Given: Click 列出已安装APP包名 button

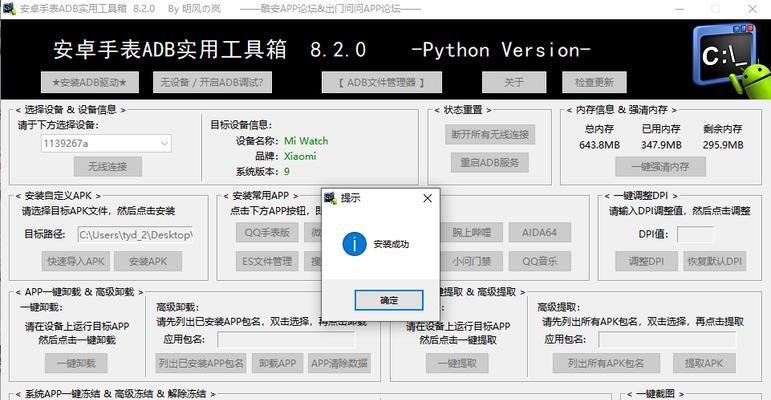Looking at the screenshot, I should coord(201,364).
